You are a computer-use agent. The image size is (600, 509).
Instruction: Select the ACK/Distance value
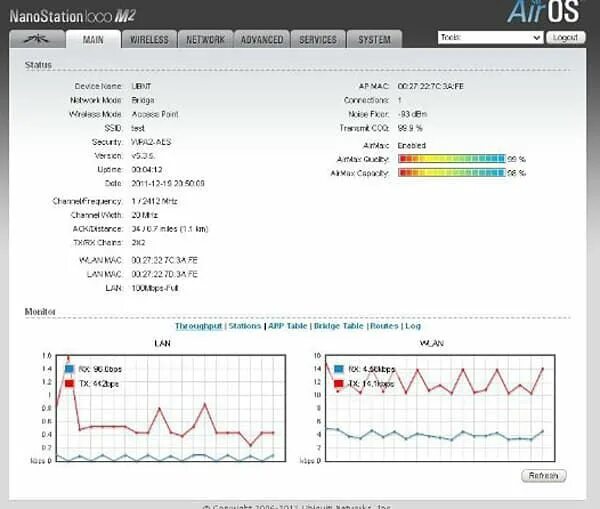click(x=170, y=229)
